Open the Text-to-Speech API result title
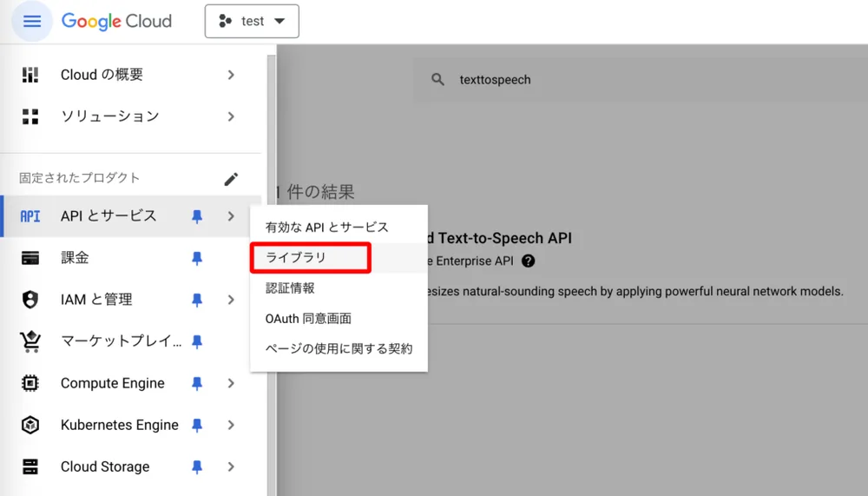 (x=500, y=238)
